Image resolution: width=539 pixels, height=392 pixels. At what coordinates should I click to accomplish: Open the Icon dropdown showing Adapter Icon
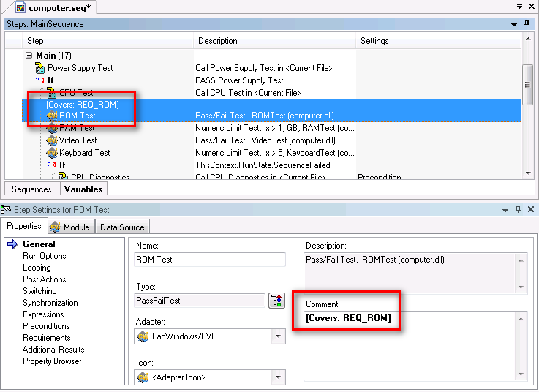point(278,377)
